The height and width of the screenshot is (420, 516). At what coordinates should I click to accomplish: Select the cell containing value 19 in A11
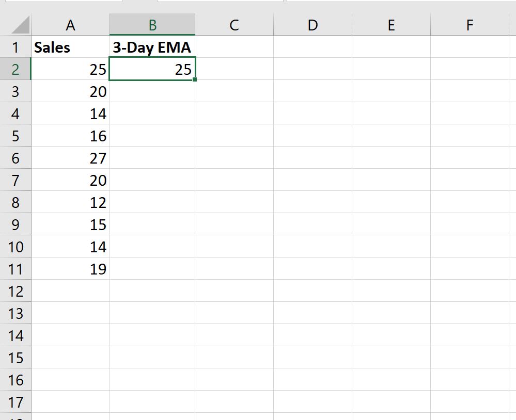[x=70, y=269]
